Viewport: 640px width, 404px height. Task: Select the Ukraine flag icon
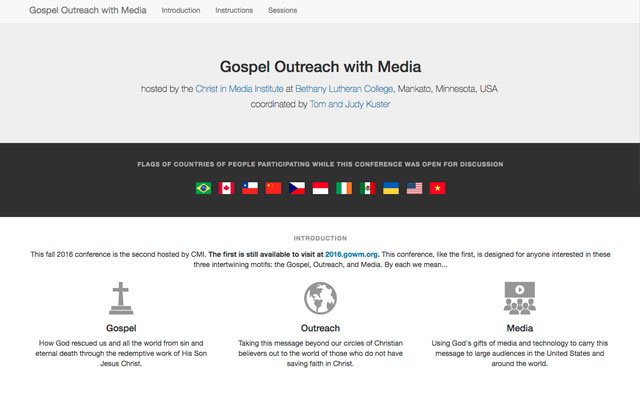click(x=391, y=187)
